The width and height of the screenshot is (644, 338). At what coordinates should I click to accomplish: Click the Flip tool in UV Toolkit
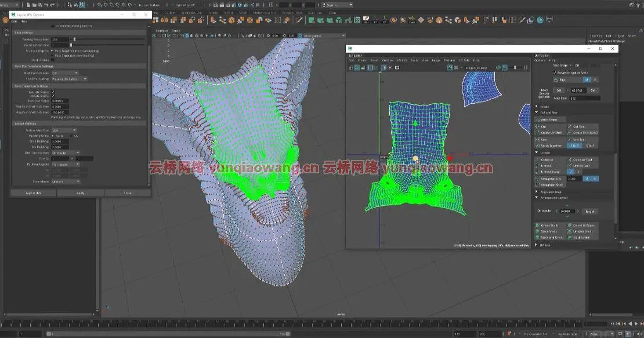coord(567,79)
